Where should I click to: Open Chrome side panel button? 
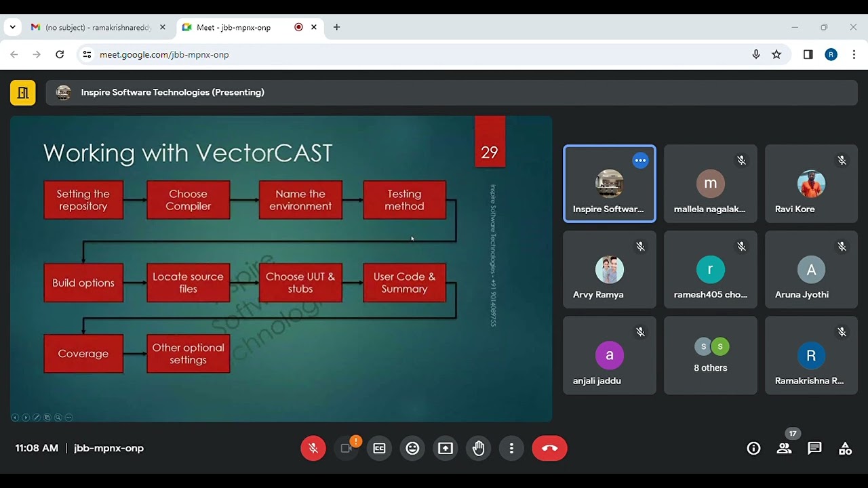pyautogui.click(x=808, y=54)
